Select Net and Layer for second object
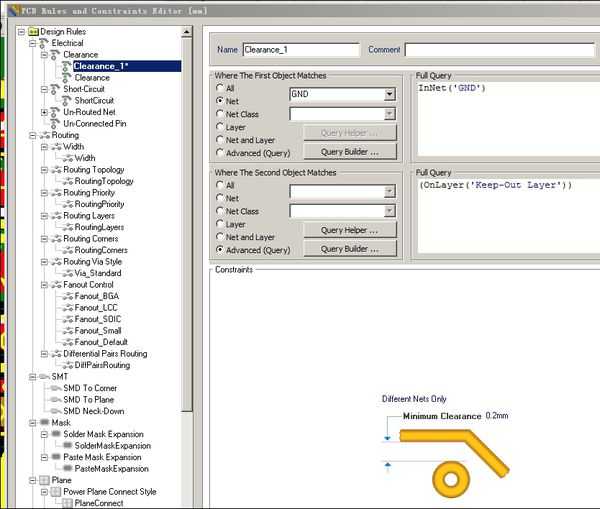The image size is (600, 509). 220,237
